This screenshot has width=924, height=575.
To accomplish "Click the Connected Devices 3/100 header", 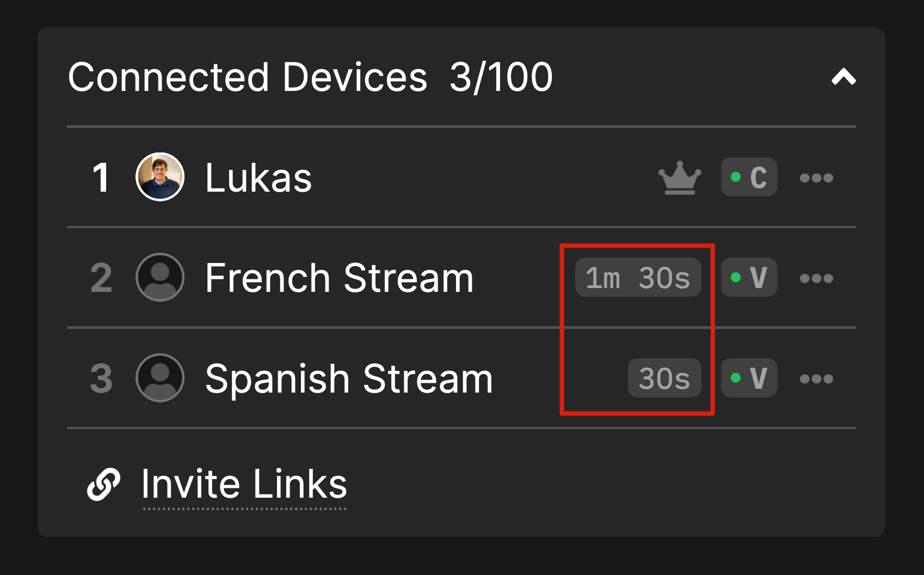I will (x=310, y=76).
